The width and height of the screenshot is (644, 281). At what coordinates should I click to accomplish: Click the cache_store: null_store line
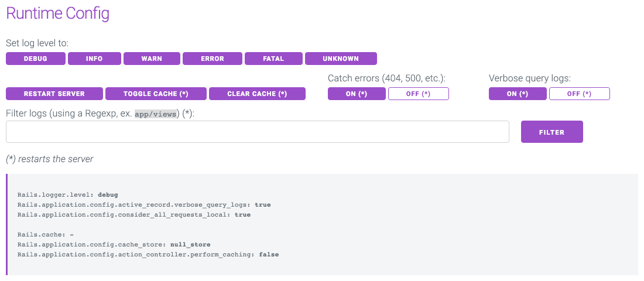(114, 245)
